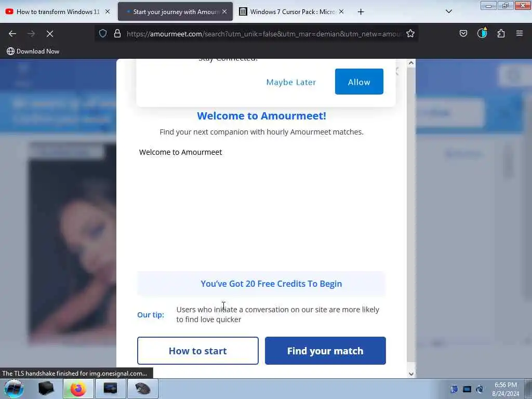Image resolution: width=532 pixels, height=399 pixels.
Task: List all tabs dropdown arrow
Action: (x=449, y=11)
